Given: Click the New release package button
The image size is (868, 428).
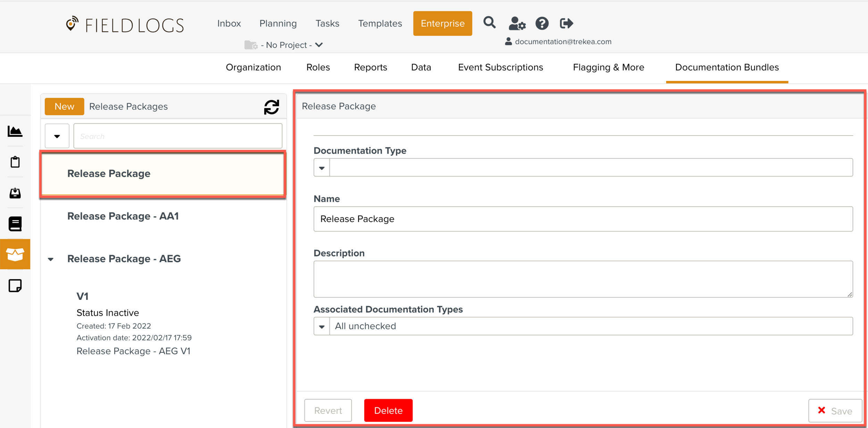Looking at the screenshot, I should pyautogui.click(x=64, y=106).
